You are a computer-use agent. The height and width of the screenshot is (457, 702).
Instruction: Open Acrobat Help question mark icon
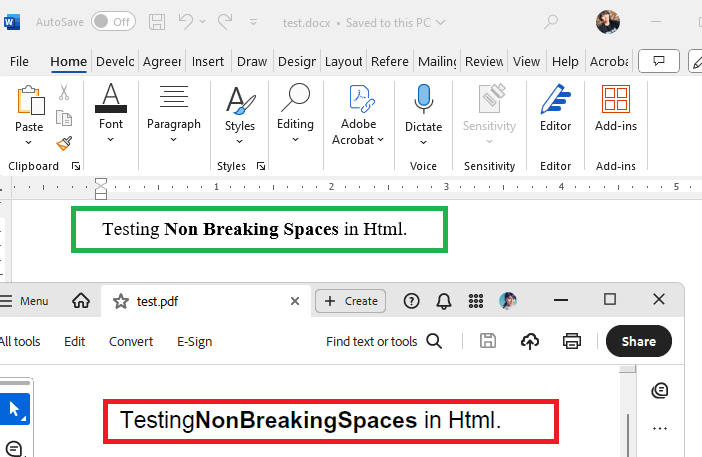(411, 301)
